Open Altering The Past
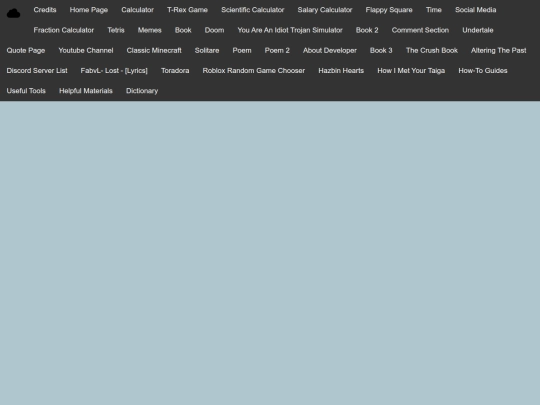Viewport: 540px width, 405px height. pos(499,51)
